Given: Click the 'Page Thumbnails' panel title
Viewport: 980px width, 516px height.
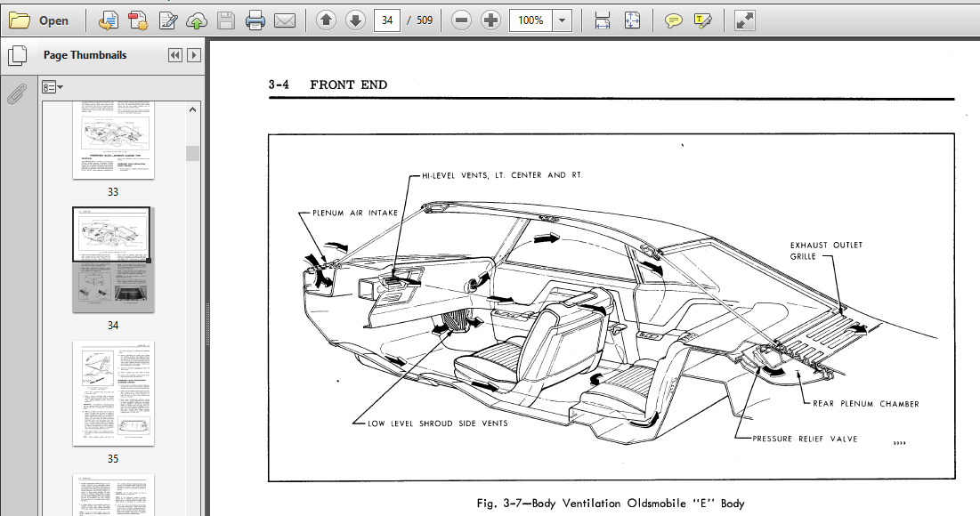Looking at the screenshot, I should pos(85,55).
